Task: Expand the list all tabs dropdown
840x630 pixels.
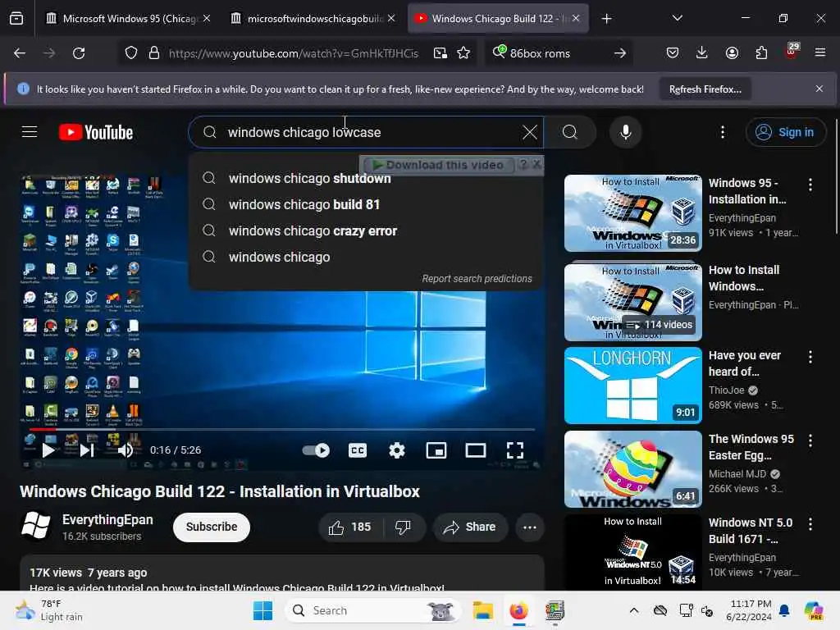Action: coord(677,18)
